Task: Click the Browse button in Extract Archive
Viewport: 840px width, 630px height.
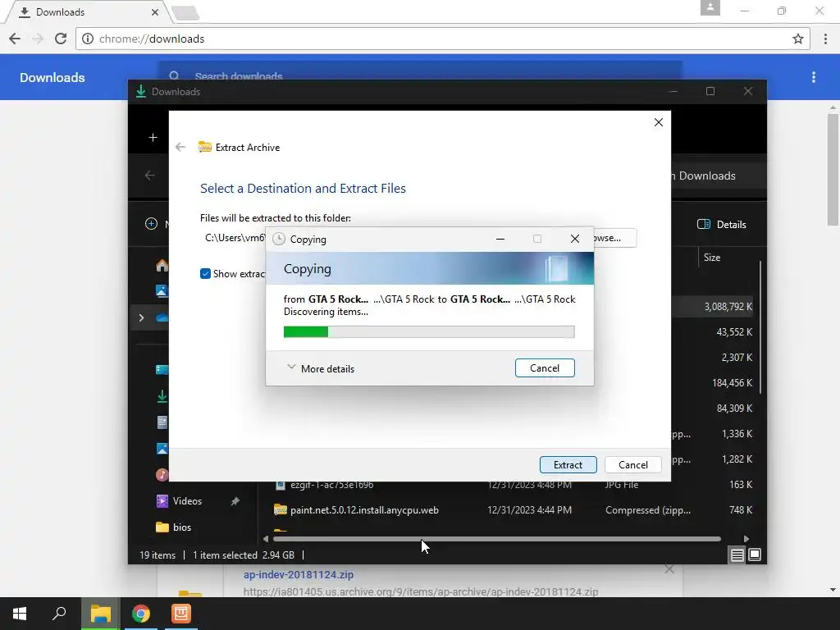Action: [x=614, y=238]
